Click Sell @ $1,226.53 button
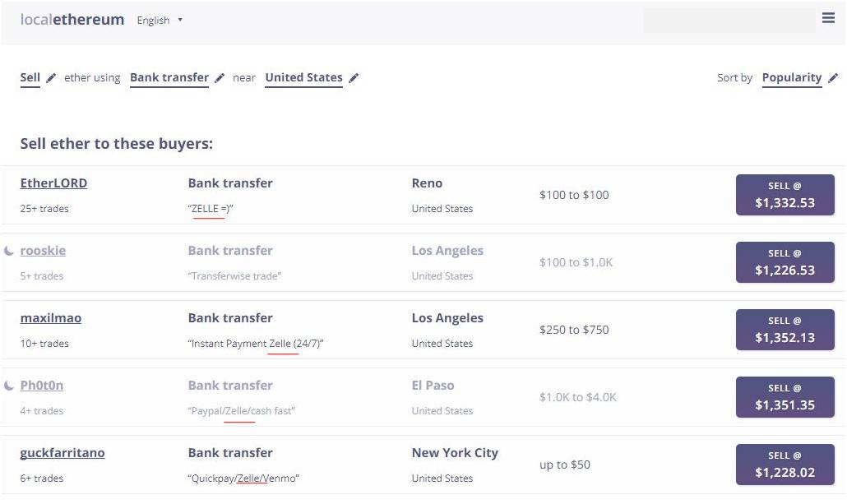This screenshot has height=504, width=847. (x=785, y=262)
